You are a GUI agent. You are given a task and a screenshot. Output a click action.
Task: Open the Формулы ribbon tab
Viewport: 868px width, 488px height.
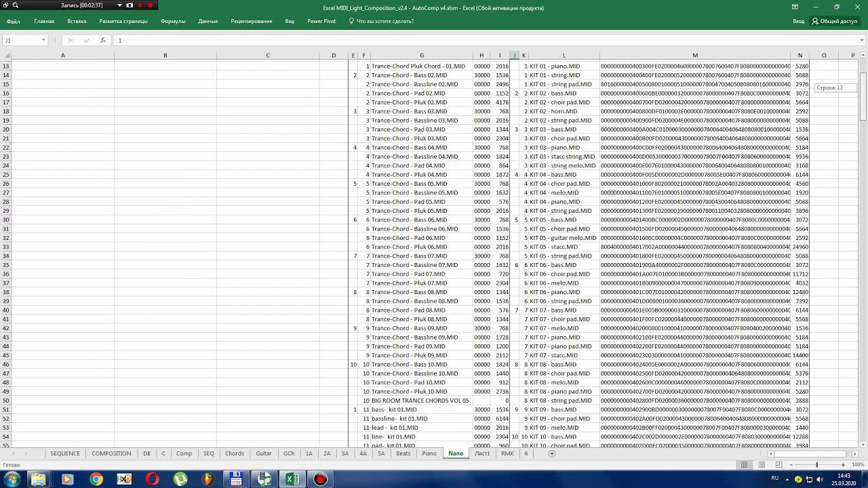pyautogui.click(x=173, y=21)
